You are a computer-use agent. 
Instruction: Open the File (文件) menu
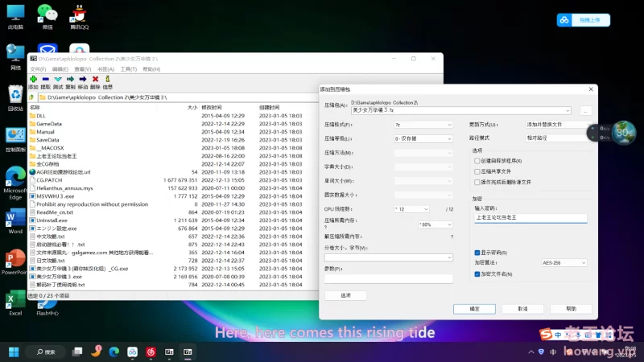(x=38, y=69)
